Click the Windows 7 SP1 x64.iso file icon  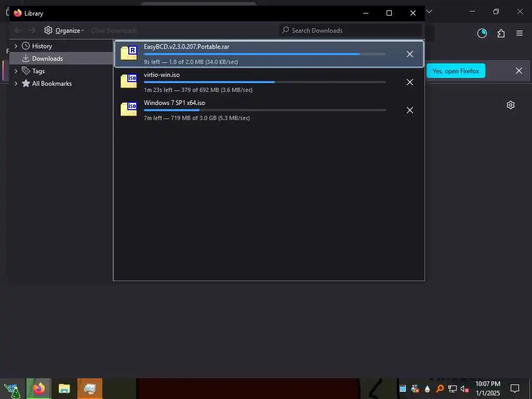coord(129,109)
